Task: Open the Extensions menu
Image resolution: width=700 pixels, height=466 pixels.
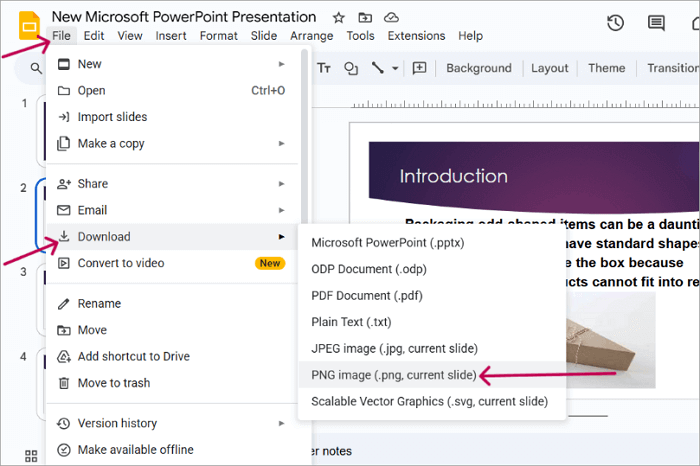Action: (416, 36)
